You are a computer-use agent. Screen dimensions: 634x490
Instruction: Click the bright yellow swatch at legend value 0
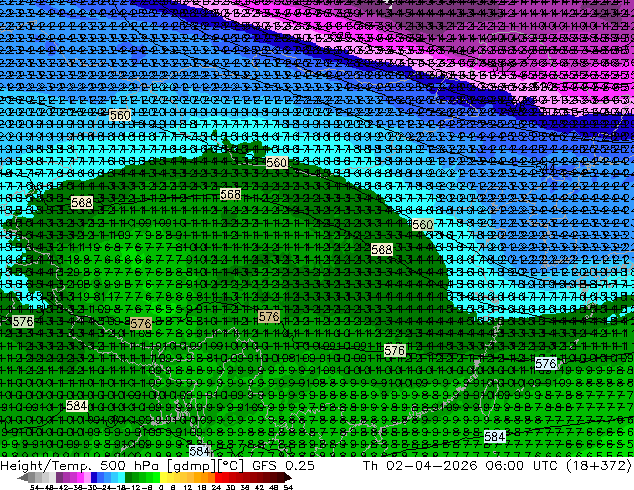163,477
